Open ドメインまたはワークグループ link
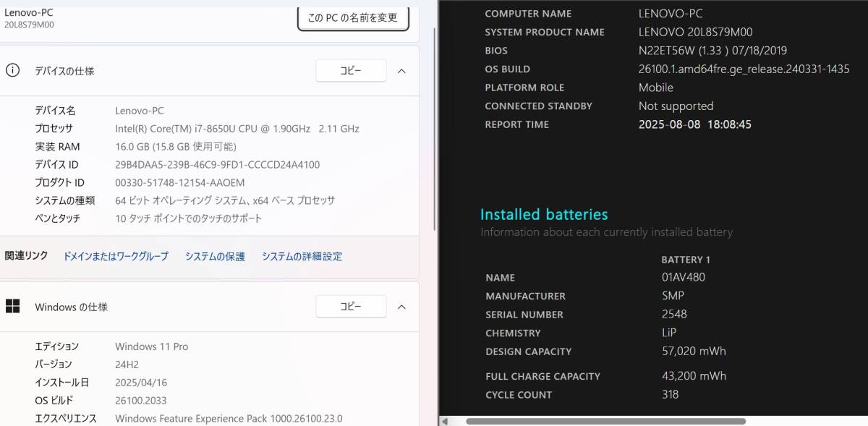Viewport: 868px width, 426px height. point(116,256)
